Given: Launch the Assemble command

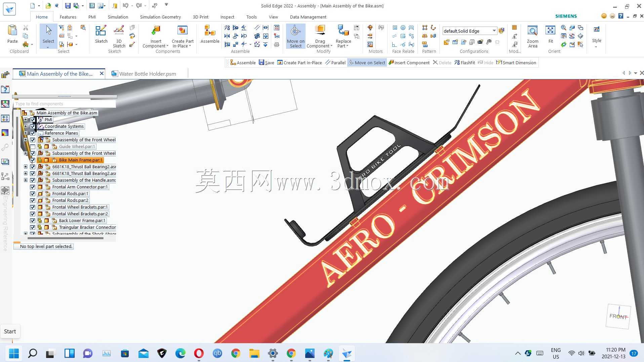Looking at the screenshot, I should coord(210,34).
